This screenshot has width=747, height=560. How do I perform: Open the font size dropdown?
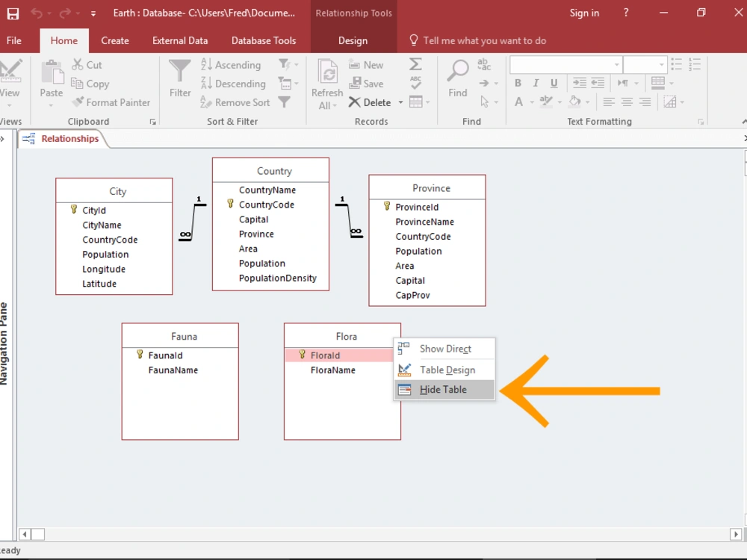click(x=662, y=64)
